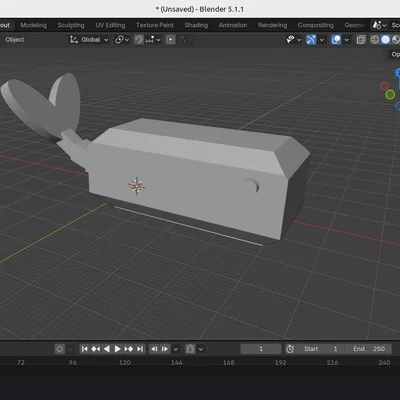
Task: Jump to the previous keyframe
Action: pyautogui.click(x=96, y=349)
